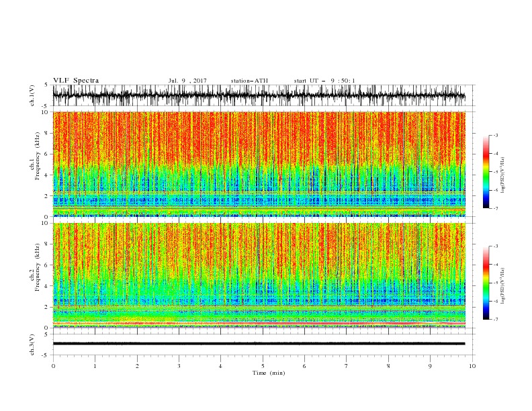Click the lower colorbar 'log(PSD)(V²/Hz)' label

click(x=503, y=286)
